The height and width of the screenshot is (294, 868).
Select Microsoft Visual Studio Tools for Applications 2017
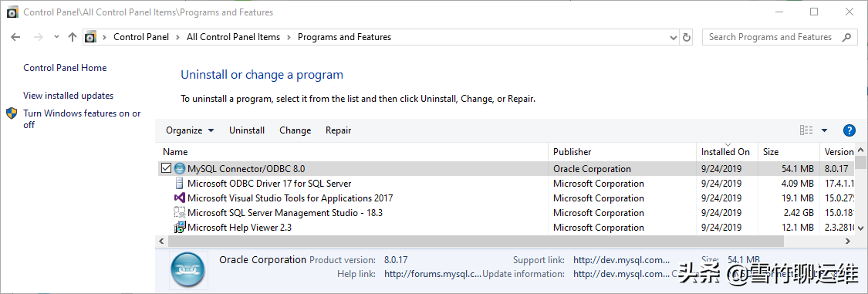point(506,198)
